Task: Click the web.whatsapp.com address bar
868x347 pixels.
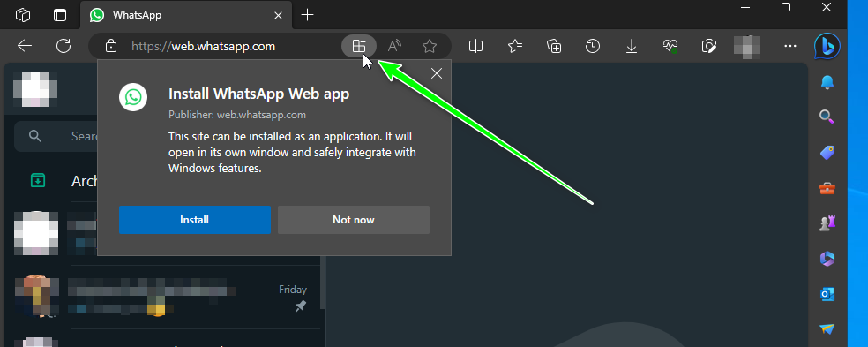Action: tap(204, 47)
